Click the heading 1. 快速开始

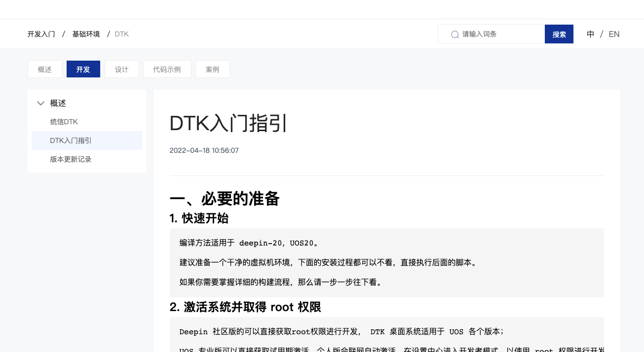pyautogui.click(x=199, y=218)
